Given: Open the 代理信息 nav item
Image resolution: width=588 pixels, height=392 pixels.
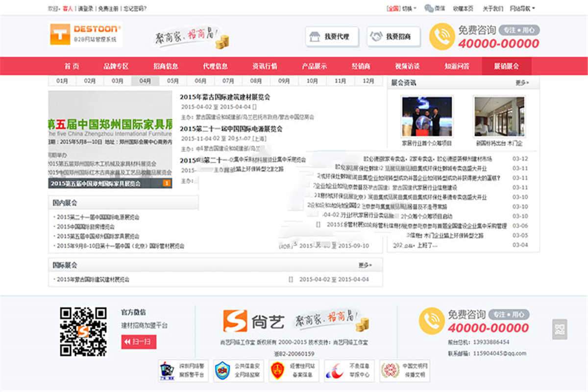Looking at the screenshot, I should 215,66.
